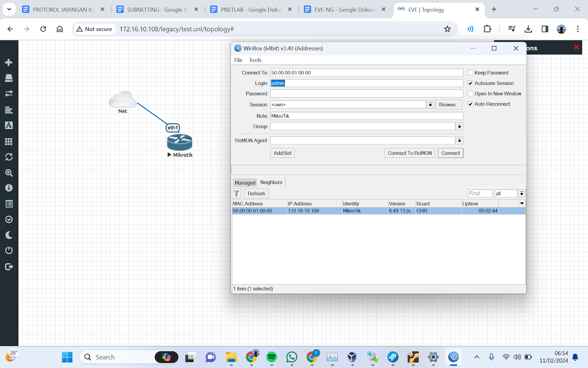Click the Note field with MikroTik
The height and width of the screenshot is (368, 588).
[x=367, y=116]
